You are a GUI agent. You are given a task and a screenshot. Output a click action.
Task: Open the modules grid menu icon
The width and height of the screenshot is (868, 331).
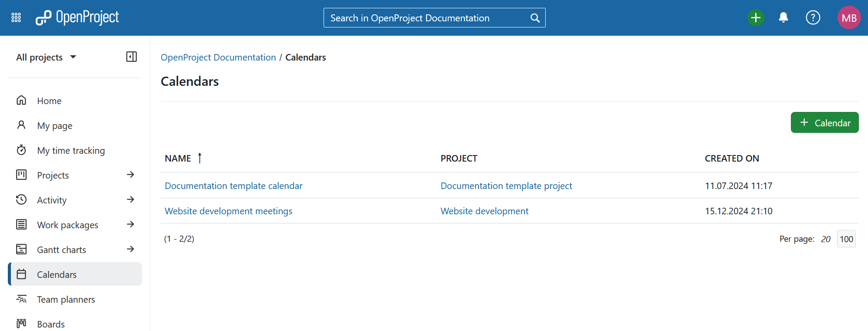click(x=16, y=17)
